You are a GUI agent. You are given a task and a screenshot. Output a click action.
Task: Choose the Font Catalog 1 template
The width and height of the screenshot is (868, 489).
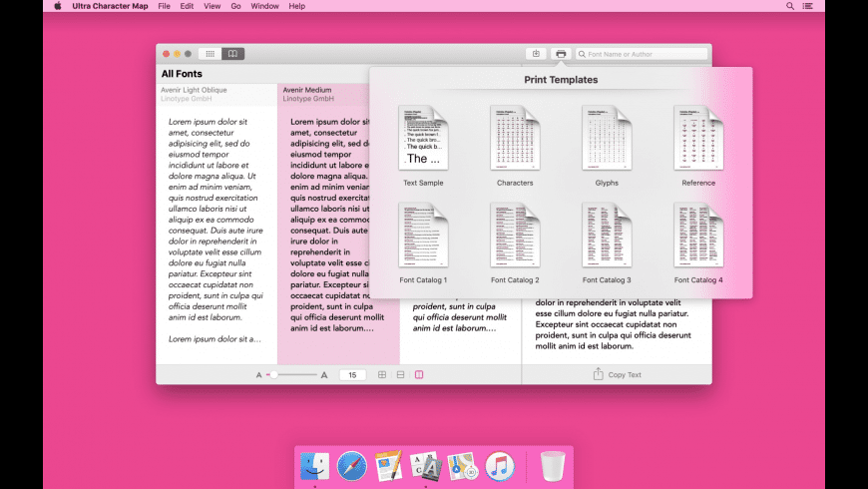(423, 244)
